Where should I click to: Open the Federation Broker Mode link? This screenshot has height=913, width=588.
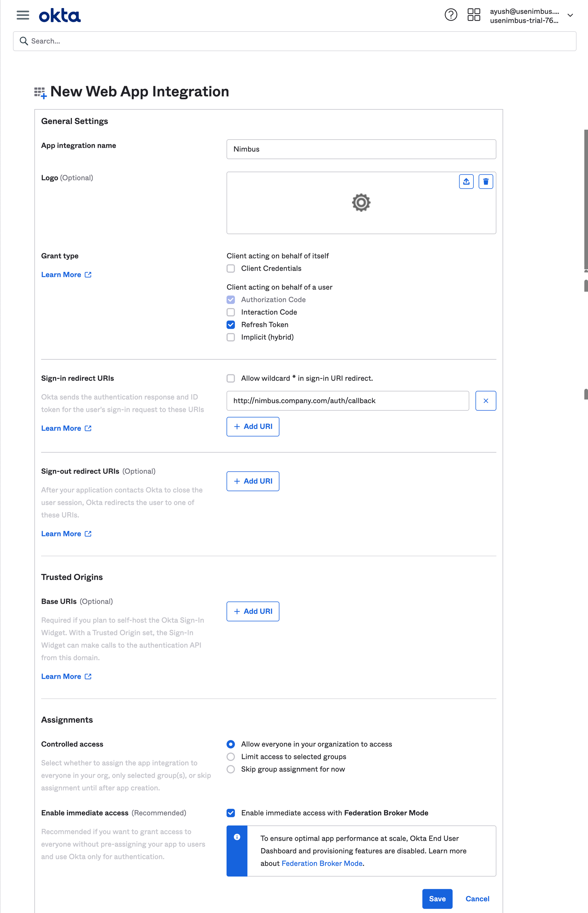(322, 863)
